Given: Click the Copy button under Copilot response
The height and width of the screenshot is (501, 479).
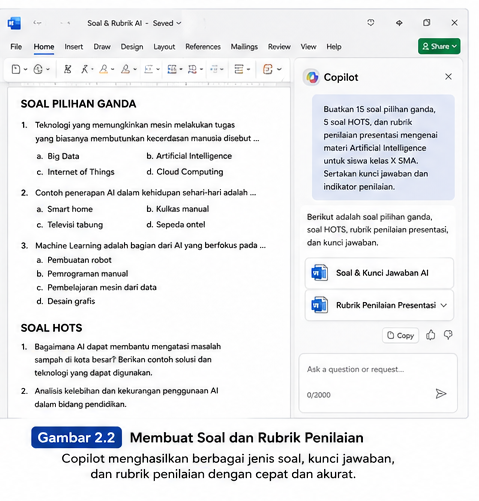Looking at the screenshot, I should [400, 335].
